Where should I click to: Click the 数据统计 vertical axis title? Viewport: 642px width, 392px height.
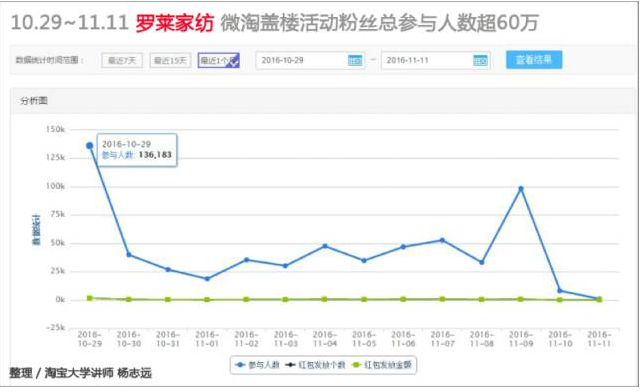[36, 230]
